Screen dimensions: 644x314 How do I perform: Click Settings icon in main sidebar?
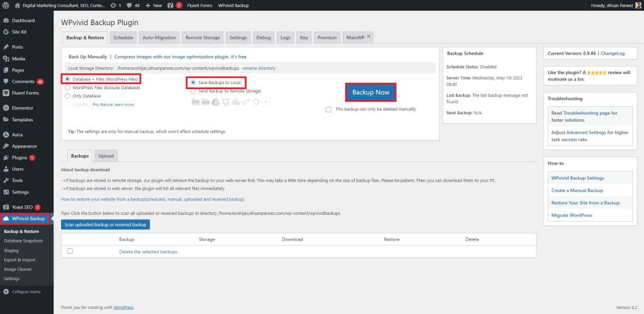[6, 192]
